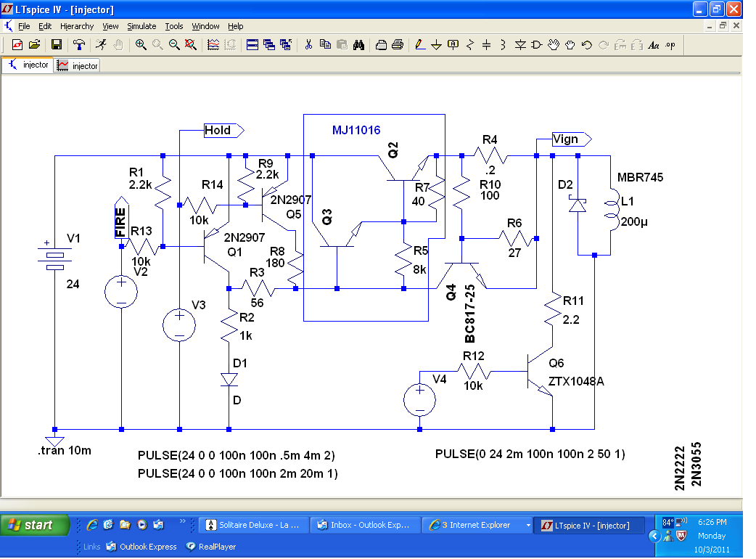Click the Zoom Out magnifier icon
This screenshot has width=756, height=559.
click(x=174, y=45)
